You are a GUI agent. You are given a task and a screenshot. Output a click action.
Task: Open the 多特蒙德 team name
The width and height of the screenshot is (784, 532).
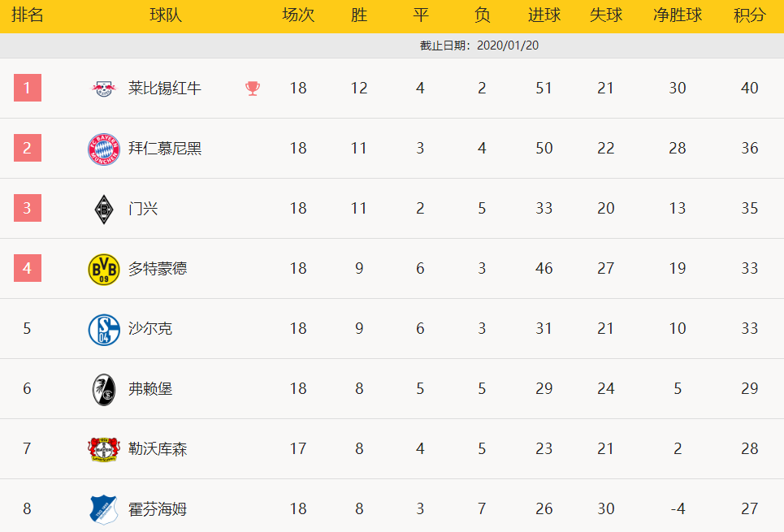click(158, 269)
